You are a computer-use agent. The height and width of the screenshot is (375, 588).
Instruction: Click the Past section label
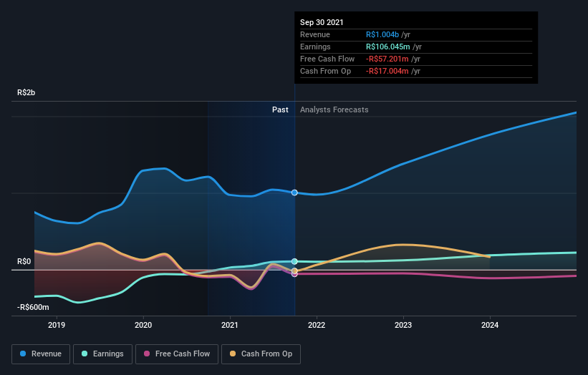(x=280, y=109)
